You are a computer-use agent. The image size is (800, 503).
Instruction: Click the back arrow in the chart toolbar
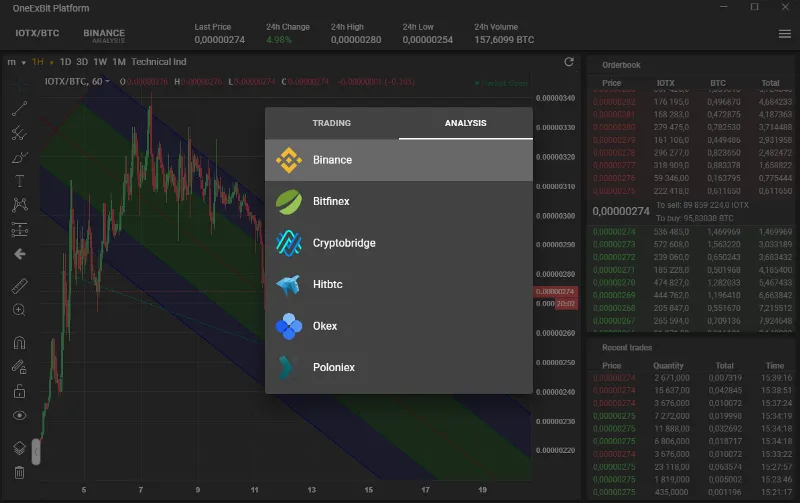[x=19, y=254]
